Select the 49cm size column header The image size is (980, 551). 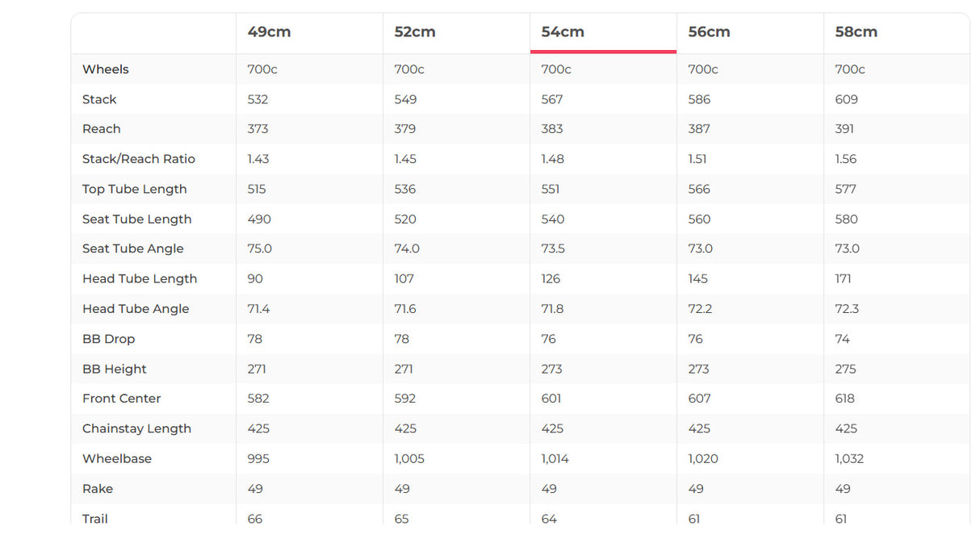[x=269, y=32]
